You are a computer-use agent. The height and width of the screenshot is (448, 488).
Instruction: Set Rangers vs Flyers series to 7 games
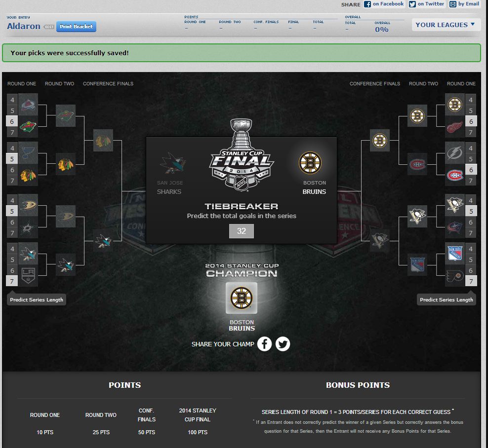tap(471, 281)
